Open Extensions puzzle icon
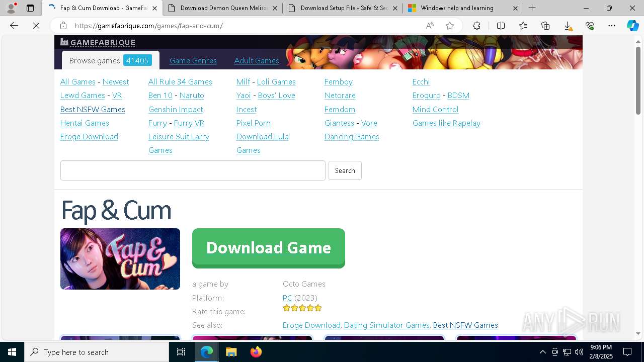The height and width of the screenshot is (362, 644). pyautogui.click(x=476, y=26)
